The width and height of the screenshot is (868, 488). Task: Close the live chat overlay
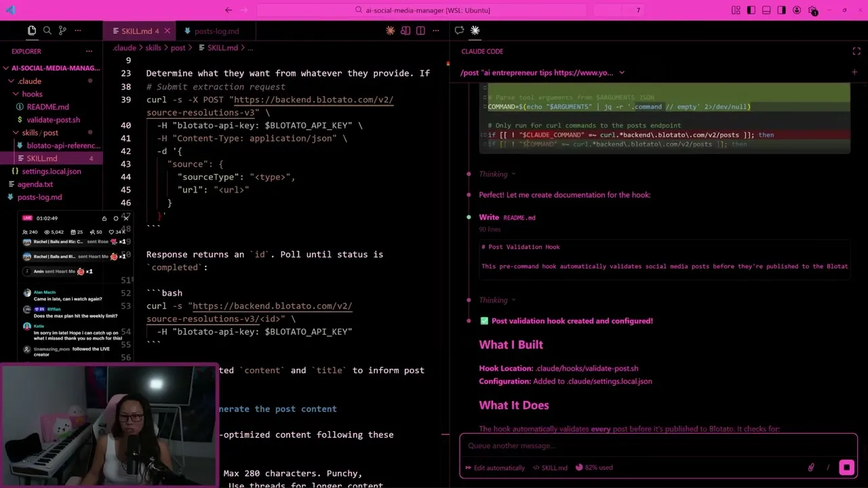(x=126, y=218)
